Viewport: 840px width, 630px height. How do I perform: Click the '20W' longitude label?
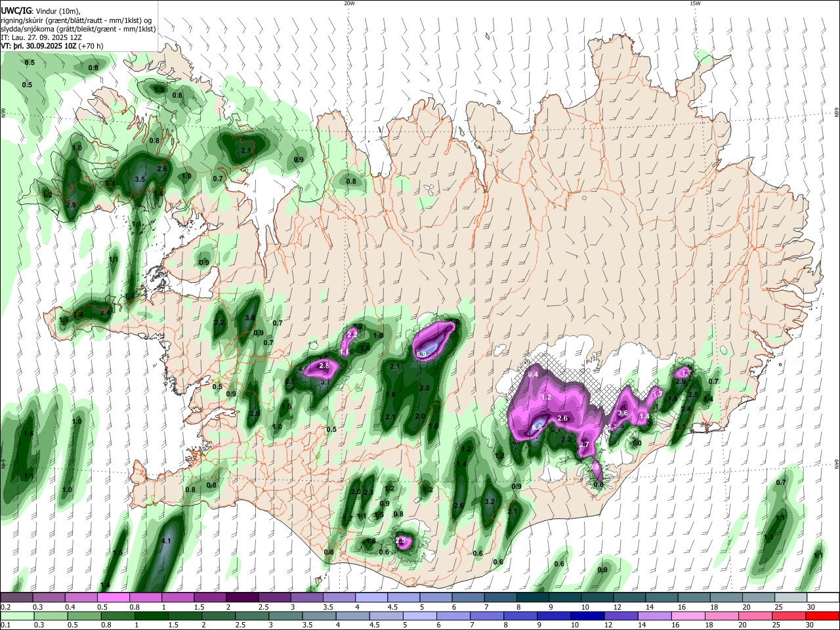coord(349,3)
